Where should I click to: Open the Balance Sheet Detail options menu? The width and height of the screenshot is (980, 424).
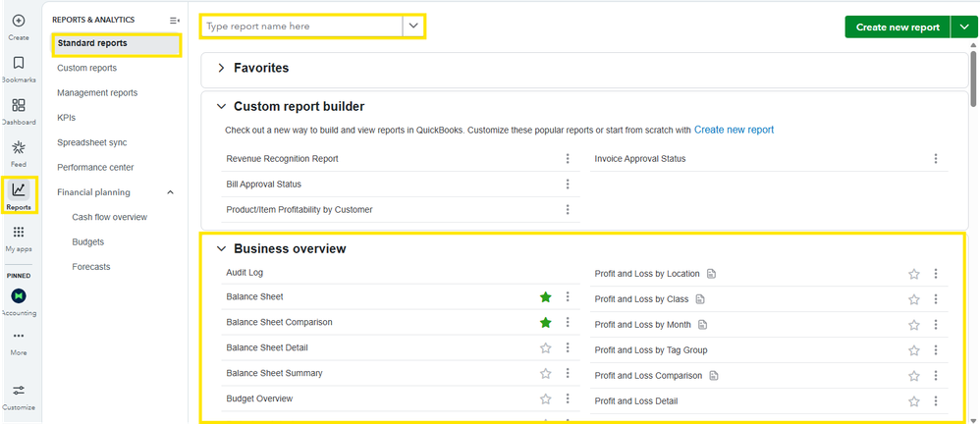[568, 347]
